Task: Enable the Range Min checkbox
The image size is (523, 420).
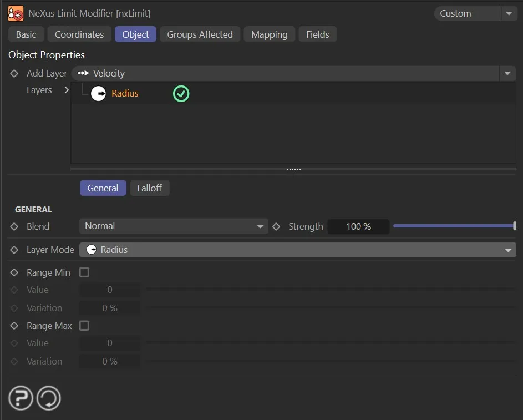Action: tap(84, 272)
